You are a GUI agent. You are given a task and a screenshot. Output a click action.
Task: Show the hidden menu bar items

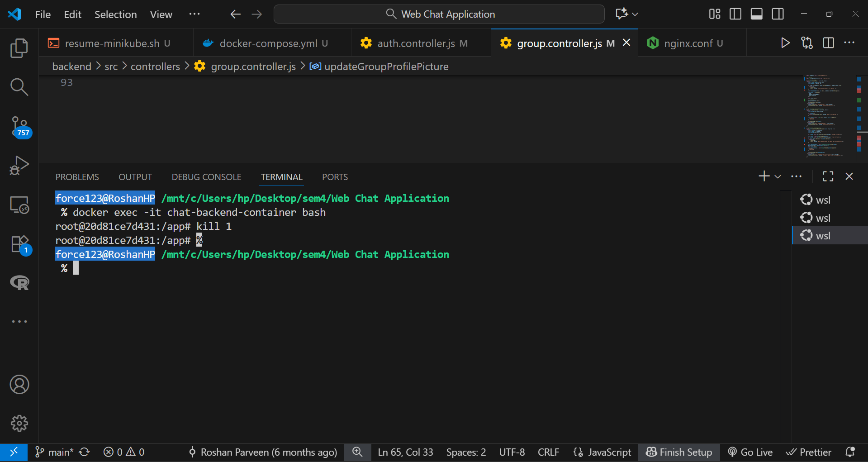(x=194, y=14)
